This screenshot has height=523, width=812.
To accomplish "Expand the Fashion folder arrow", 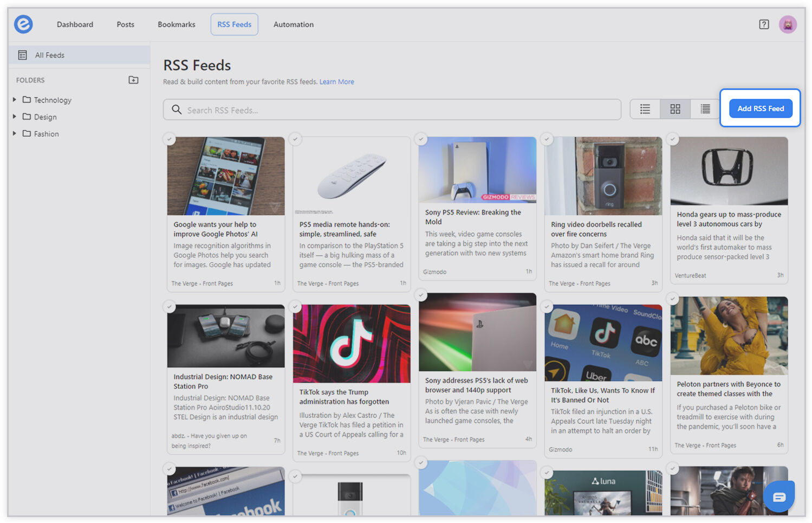I will tap(15, 133).
